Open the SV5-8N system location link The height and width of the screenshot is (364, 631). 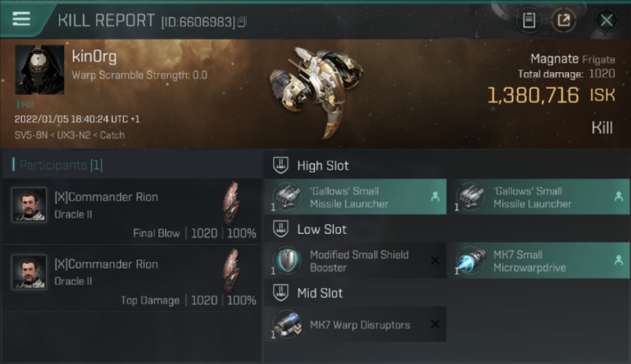31,135
